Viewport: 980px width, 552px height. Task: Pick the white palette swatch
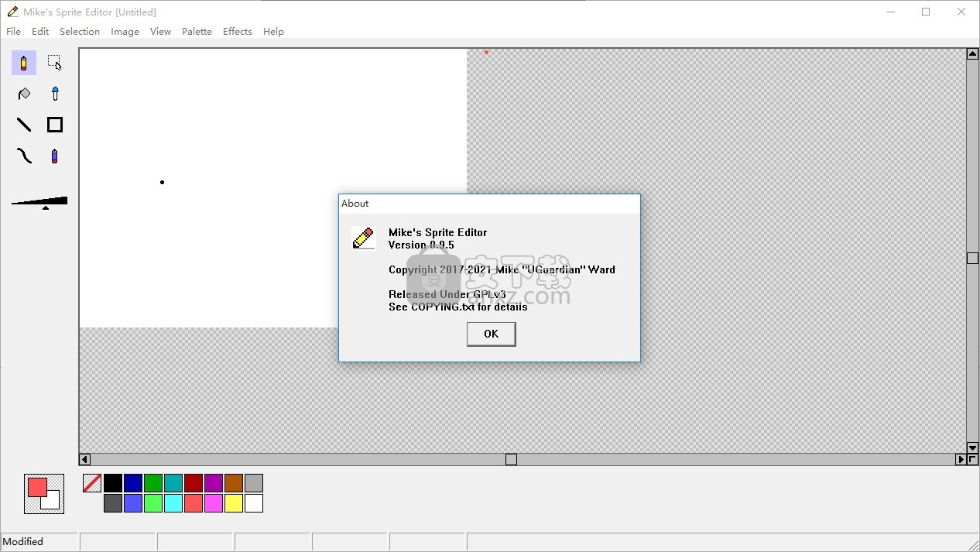click(x=254, y=503)
